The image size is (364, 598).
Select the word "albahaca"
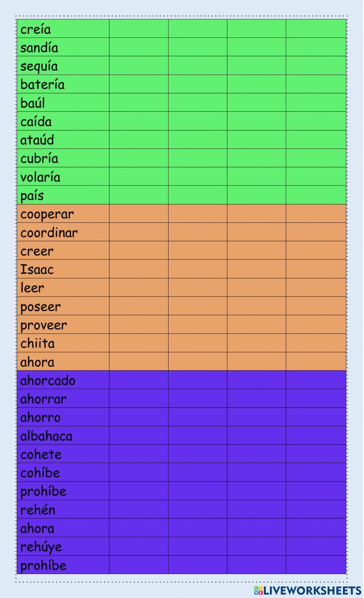tap(47, 436)
